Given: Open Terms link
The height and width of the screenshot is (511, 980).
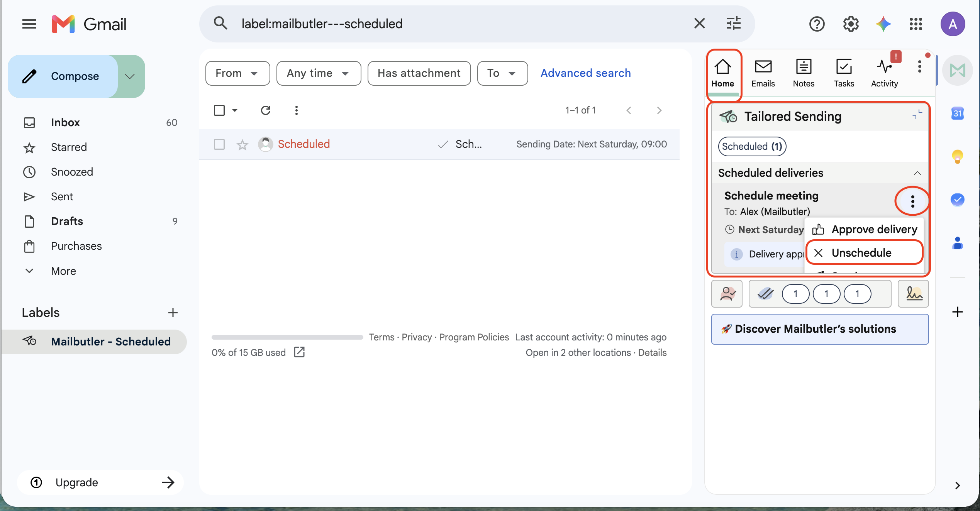Looking at the screenshot, I should 381,337.
